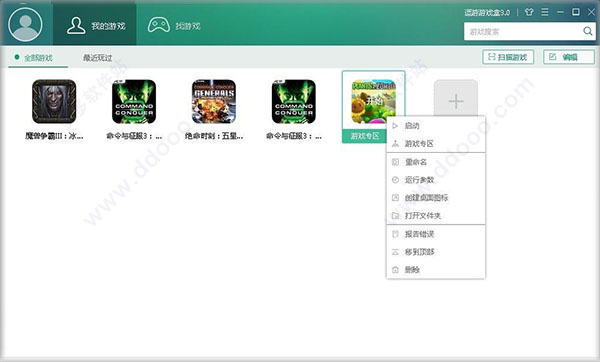
Task: Choose 报告错误 from the context menu
Action: pos(436,234)
